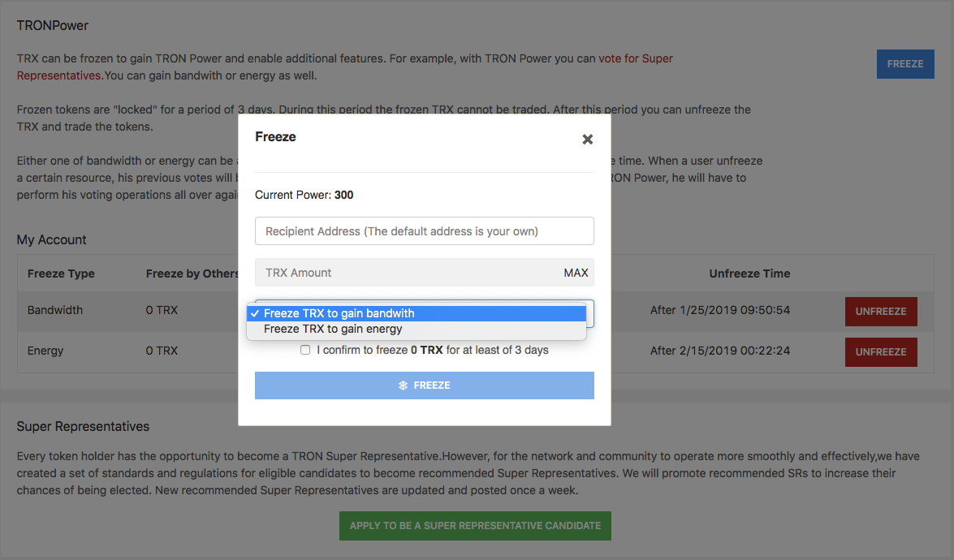Click the Recipient Address input field
The width and height of the screenshot is (954, 560).
pyautogui.click(x=424, y=231)
